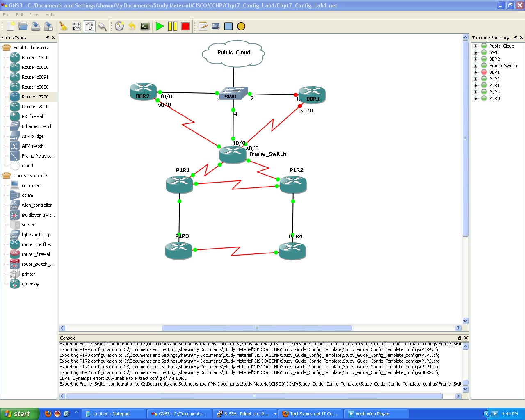Click the Add a note icon

click(x=203, y=26)
